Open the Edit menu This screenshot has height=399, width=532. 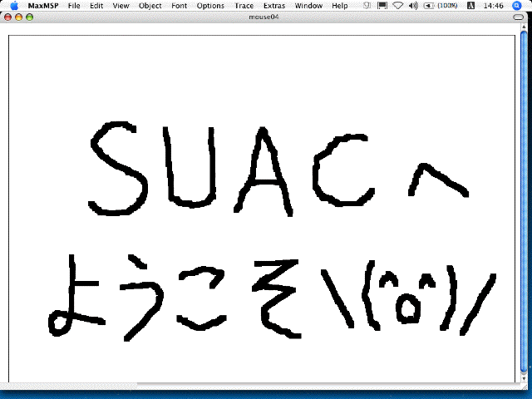click(x=96, y=6)
